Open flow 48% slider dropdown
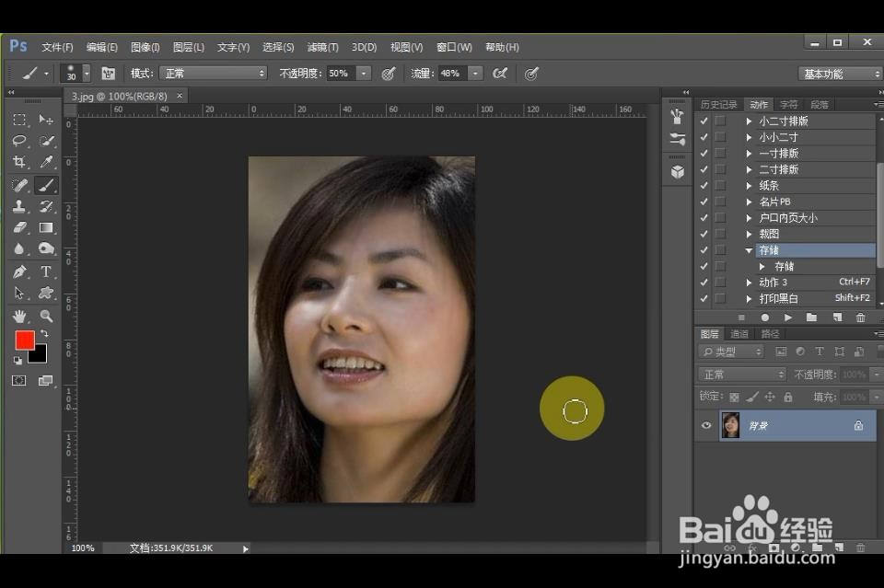Viewport: 884px width, 588px height. click(475, 74)
